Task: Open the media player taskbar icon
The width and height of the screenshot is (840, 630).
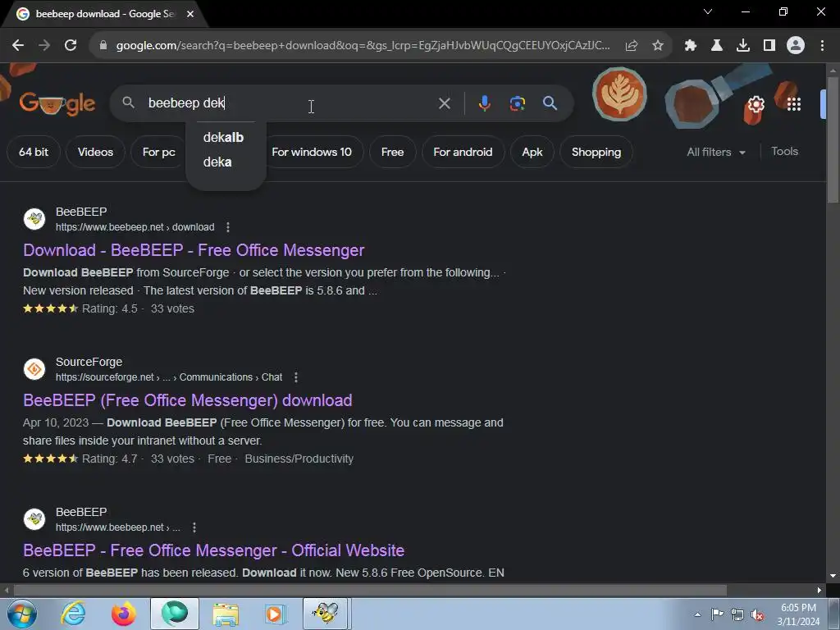Action: point(276,614)
